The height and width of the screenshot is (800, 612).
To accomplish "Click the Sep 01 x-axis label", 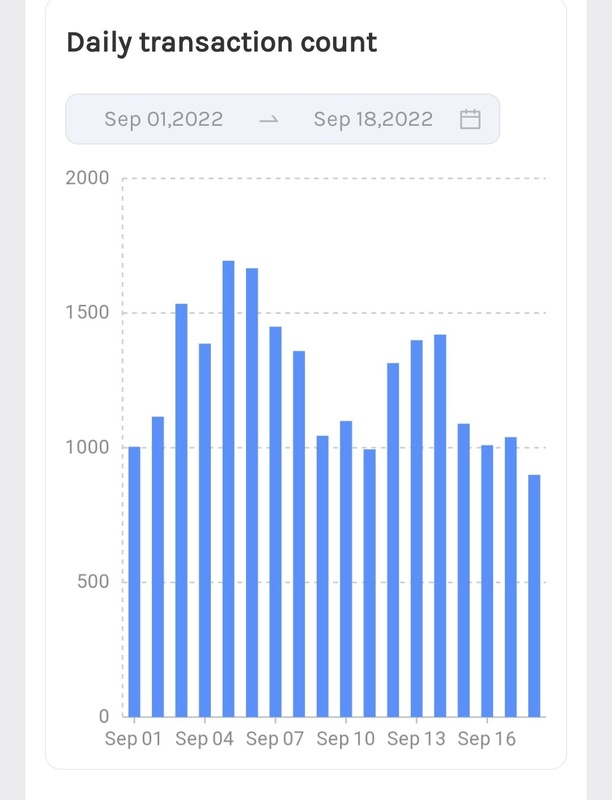I will pyautogui.click(x=133, y=740).
